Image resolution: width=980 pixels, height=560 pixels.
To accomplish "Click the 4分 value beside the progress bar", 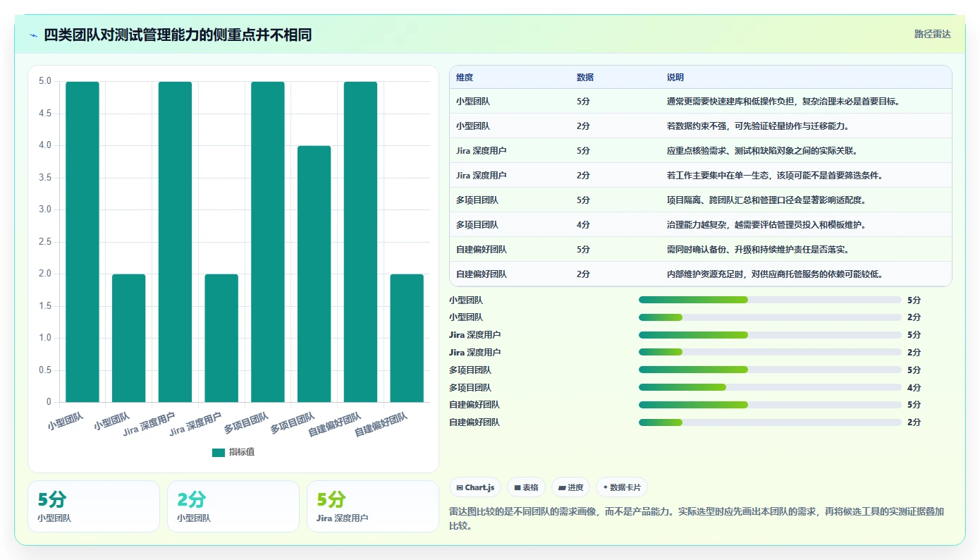I will pos(914,387).
